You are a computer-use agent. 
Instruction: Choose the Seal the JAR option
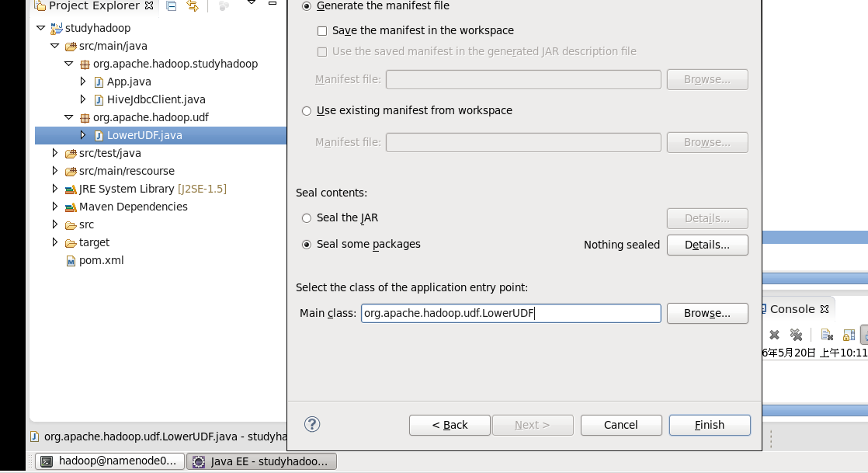click(307, 218)
